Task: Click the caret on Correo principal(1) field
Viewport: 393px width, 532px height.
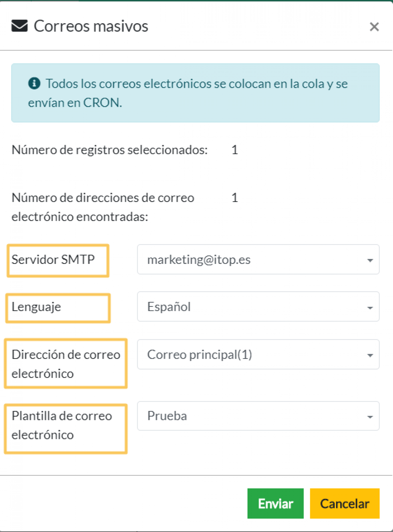Action: pos(370,355)
